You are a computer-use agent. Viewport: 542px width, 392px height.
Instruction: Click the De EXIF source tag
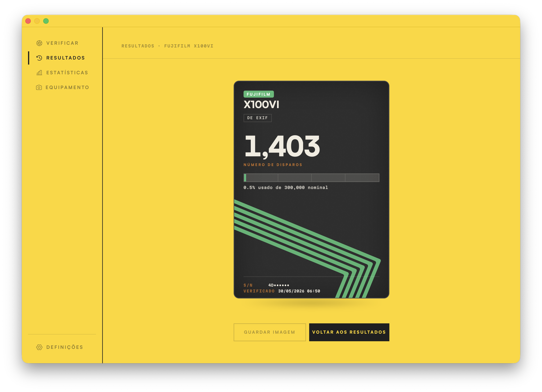coord(257,118)
